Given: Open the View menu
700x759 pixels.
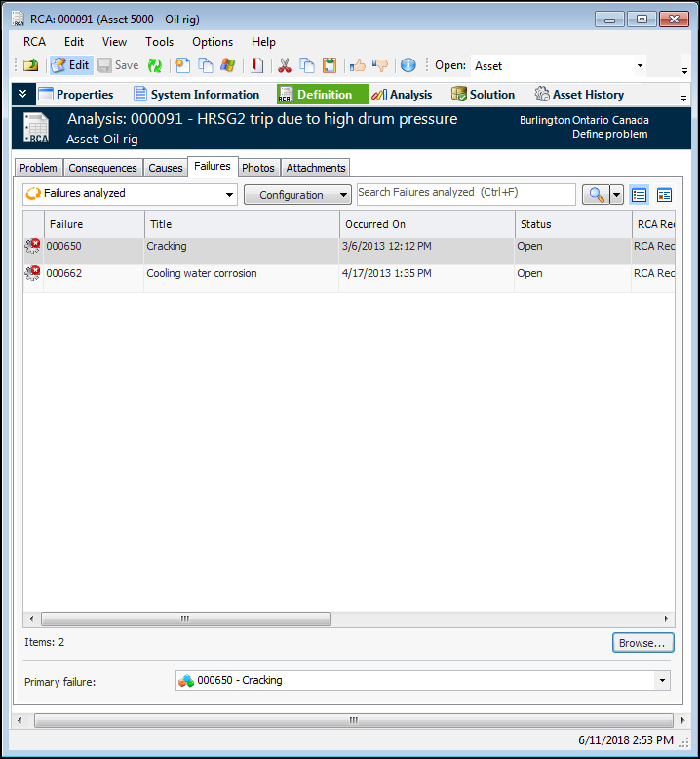Looking at the screenshot, I should point(114,42).
